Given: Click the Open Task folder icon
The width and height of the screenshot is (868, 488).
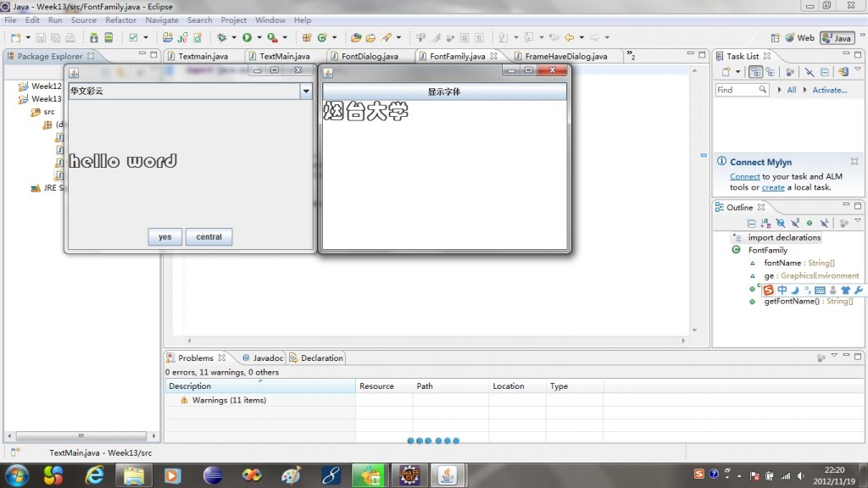Looking at the screenshot, I should coord(371,37).
